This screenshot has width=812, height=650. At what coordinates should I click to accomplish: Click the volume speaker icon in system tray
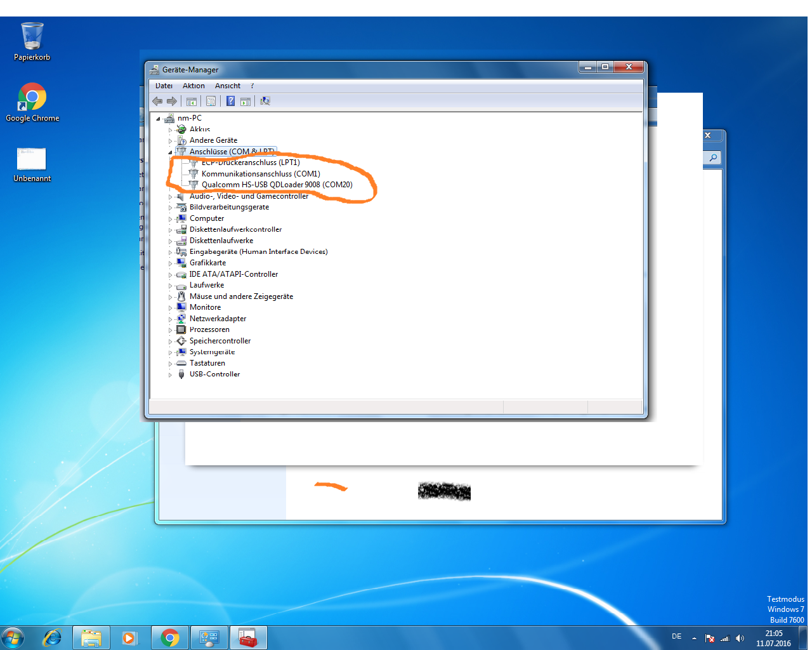tap(740, 639)
